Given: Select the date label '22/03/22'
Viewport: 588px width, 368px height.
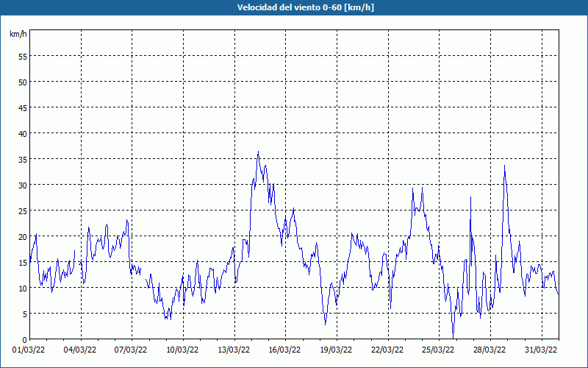Looking at the screenshot, I should [x=387, y=350].
